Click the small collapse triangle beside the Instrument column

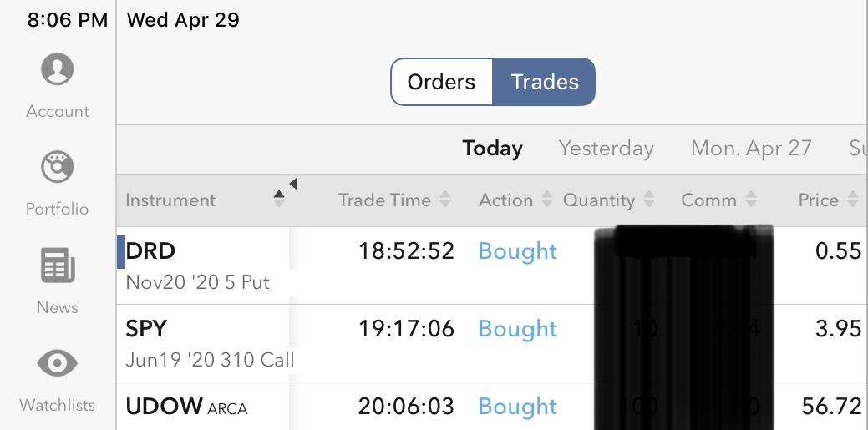tap(293, 184)
